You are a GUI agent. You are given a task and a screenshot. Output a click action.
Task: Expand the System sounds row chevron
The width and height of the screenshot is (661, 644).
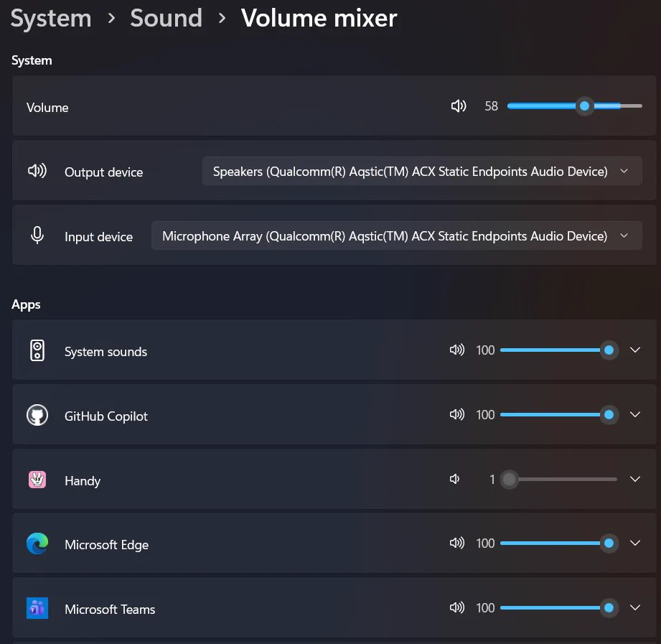tap(635, 350)
